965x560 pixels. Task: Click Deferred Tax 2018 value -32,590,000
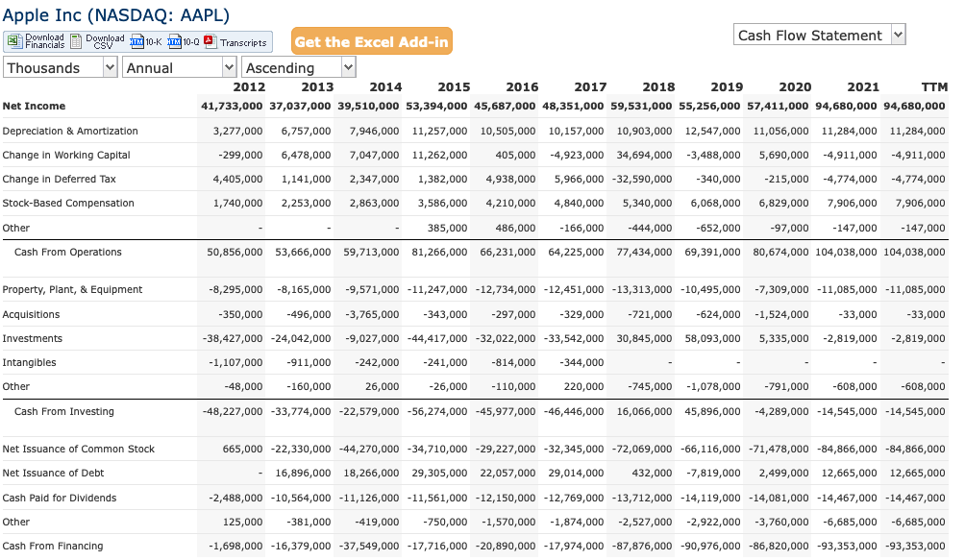pos(642,179)
